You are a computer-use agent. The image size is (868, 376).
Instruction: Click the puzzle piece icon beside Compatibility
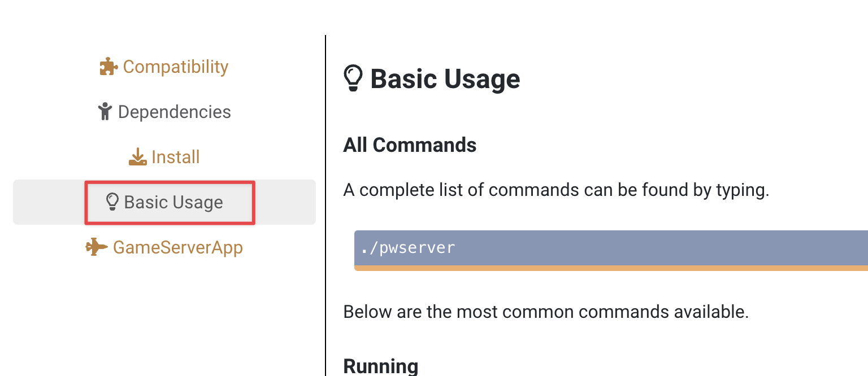point(108,67)
